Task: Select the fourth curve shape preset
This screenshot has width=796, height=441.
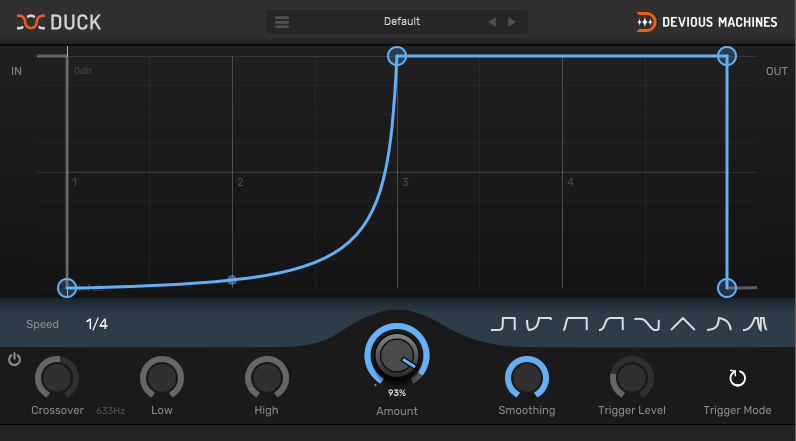Action: point(611,324)
